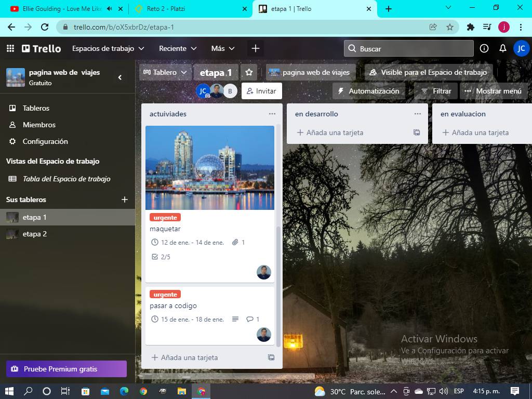
Task: Open the JC account avatar menu
Action: click(521, 48)
